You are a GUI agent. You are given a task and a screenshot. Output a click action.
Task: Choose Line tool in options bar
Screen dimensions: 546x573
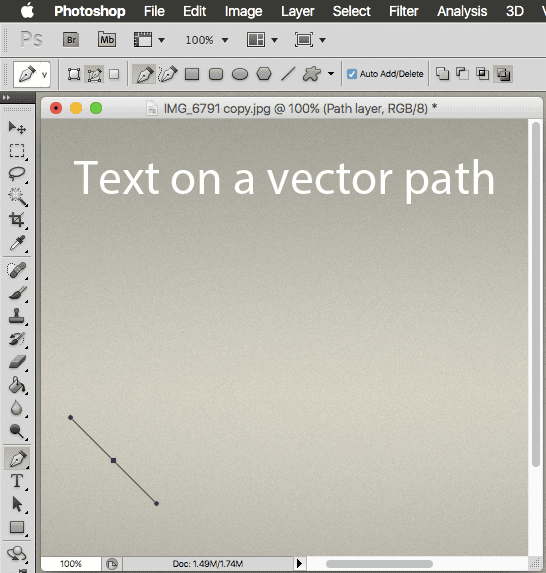288,74
